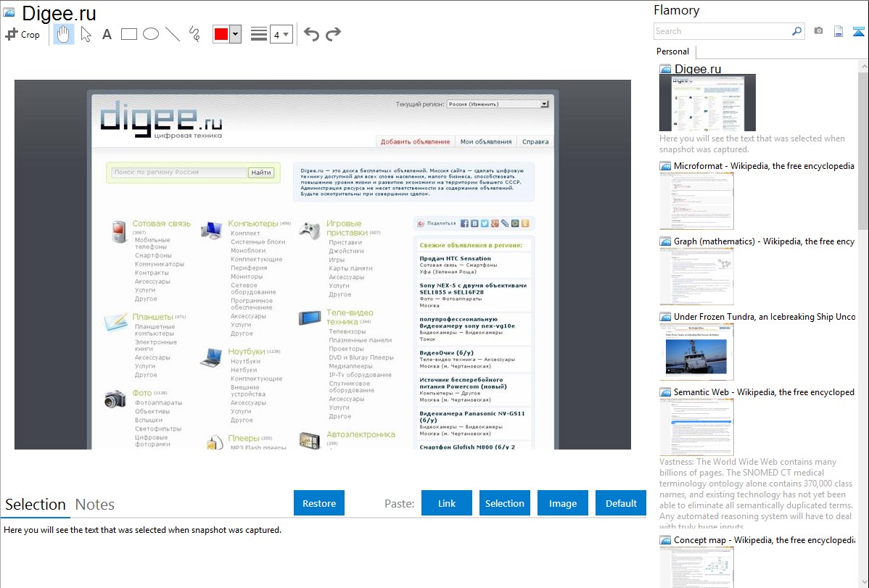The height and width of the screenshot is (588, 869).
Task: Switch to the Notes tab
Action: coord(95,505)
